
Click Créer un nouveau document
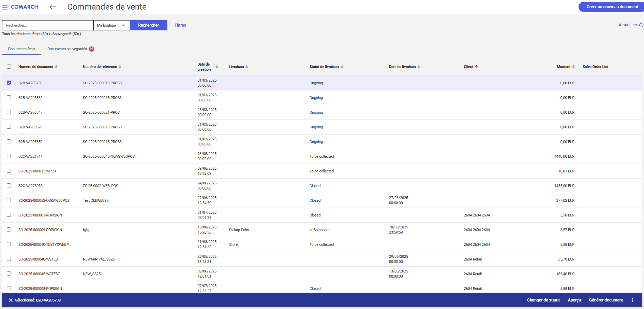tap(612, 7)
